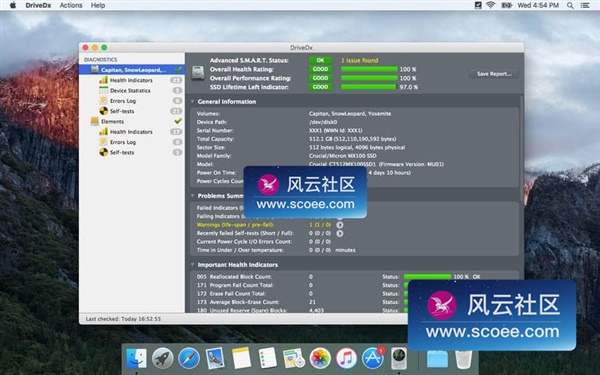
Task: Click the '512.1 GB (512,110,190,592 bytes)' capacity value
Action: (x=352, y=139)
